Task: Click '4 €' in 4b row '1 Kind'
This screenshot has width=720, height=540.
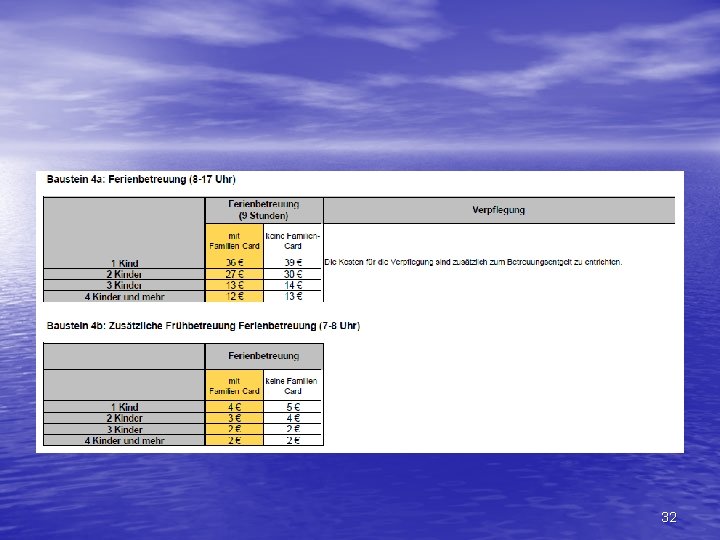Action: [x=234, y=407]
